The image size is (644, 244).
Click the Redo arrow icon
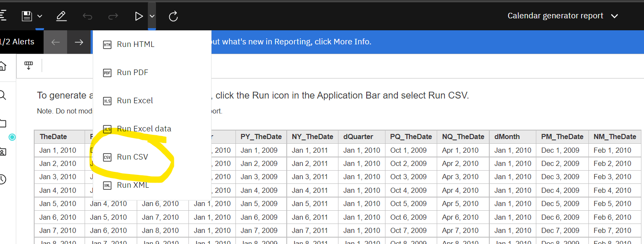point(113,16)
